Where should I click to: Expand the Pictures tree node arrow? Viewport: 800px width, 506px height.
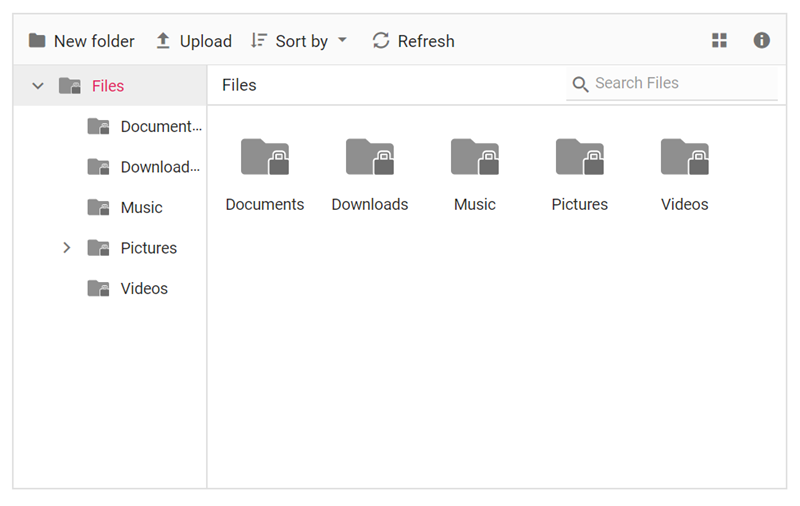coord(67,248)
